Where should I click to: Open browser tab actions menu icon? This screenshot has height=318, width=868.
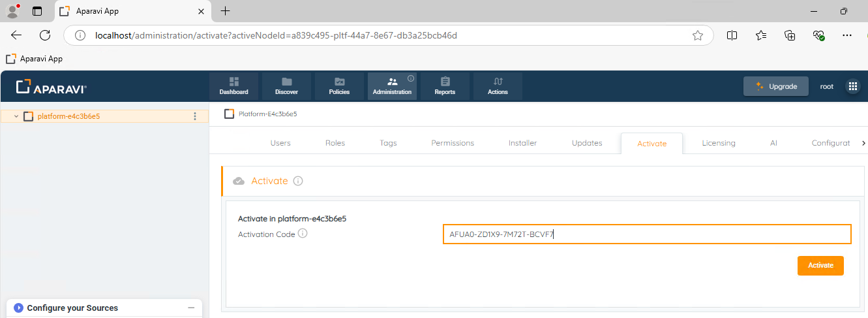pyautogui.click(x=37, y=11)
